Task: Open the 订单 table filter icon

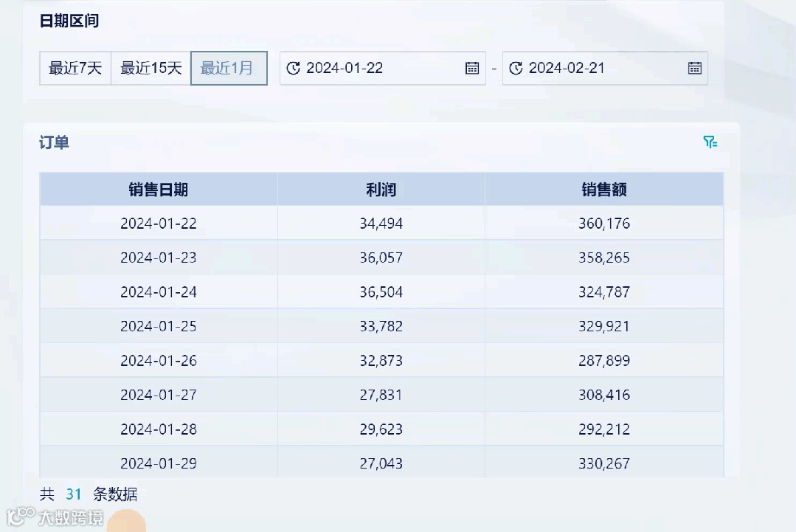Action: [x=710, y=142]
